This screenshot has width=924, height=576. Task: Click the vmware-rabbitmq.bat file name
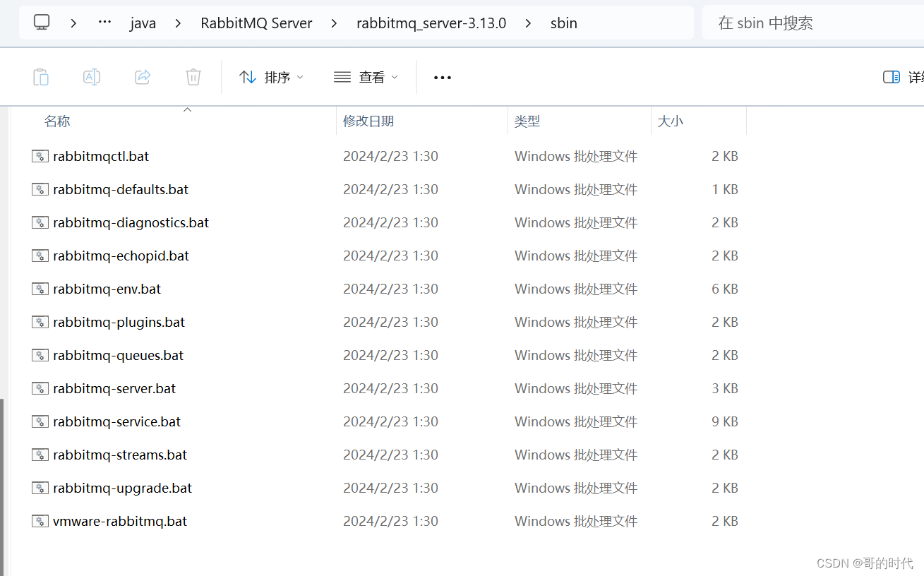[120, 521]
